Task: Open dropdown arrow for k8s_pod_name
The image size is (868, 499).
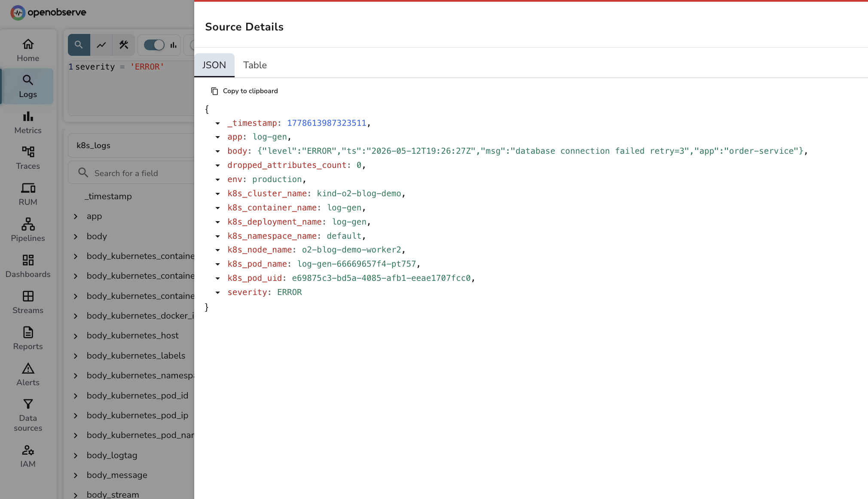Action: pos(218,264)
